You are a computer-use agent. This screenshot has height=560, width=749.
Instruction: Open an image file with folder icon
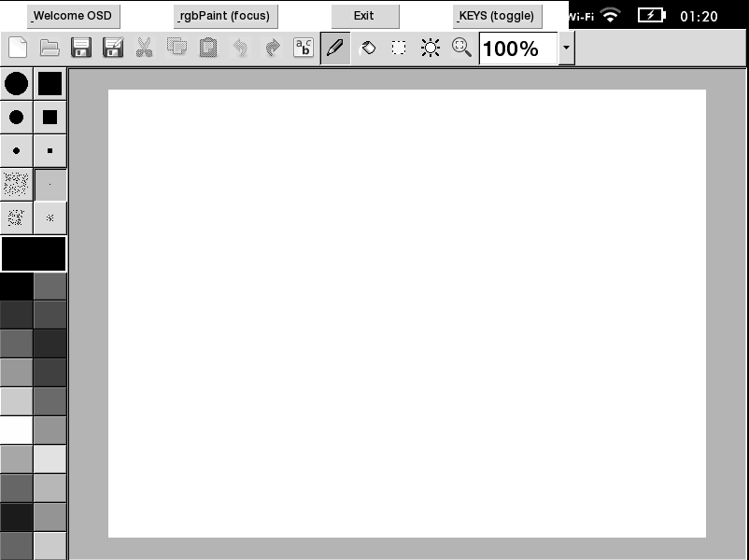[49, 48]
